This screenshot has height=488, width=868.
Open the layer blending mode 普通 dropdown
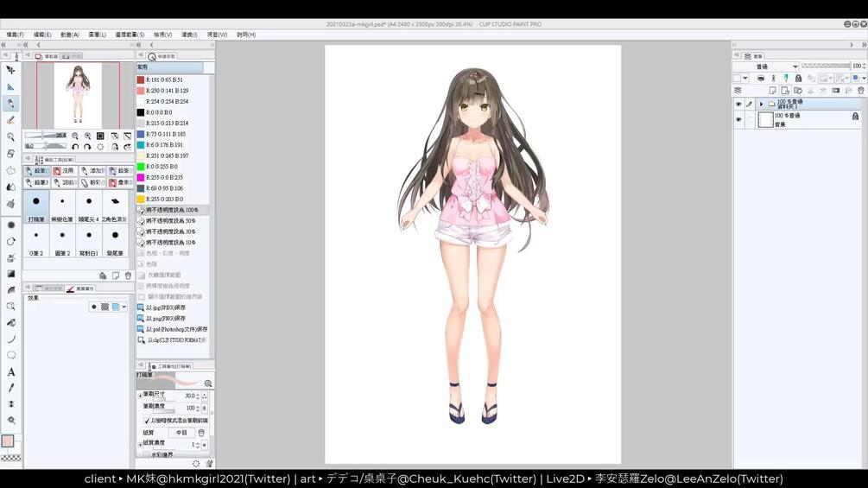pos(766,67)
